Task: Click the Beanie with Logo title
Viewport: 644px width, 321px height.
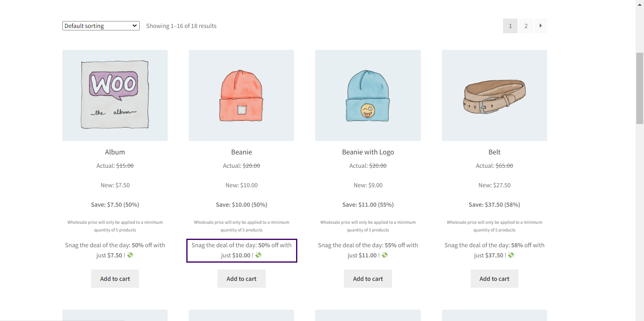Action: tap(368, 152)
